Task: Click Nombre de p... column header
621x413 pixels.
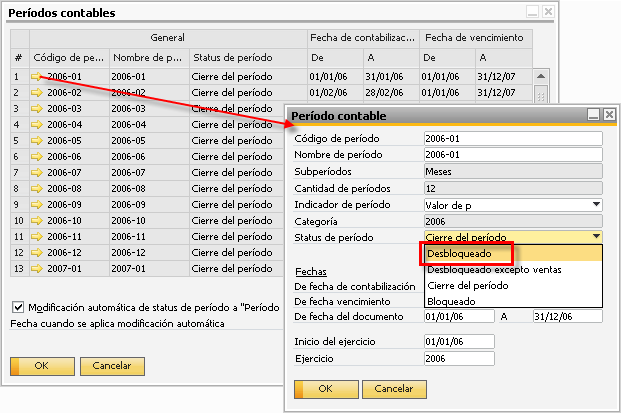Action: [149, 58]
